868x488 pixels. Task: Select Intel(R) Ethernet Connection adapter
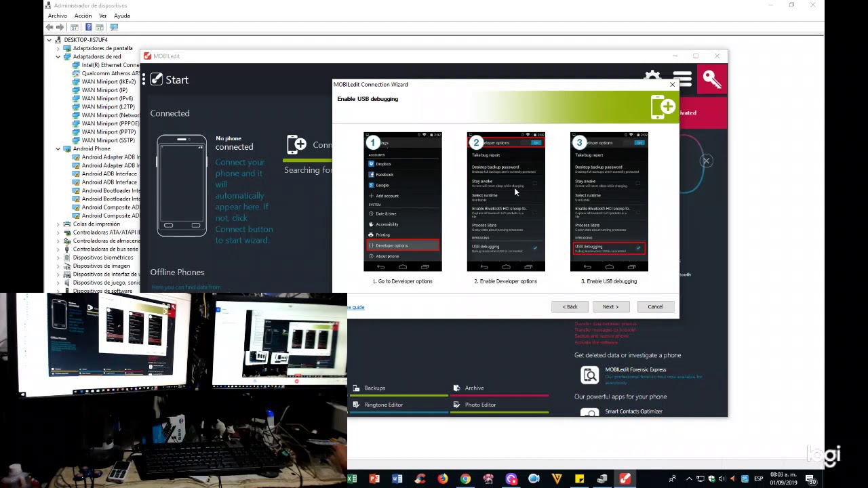pos(111,65)
